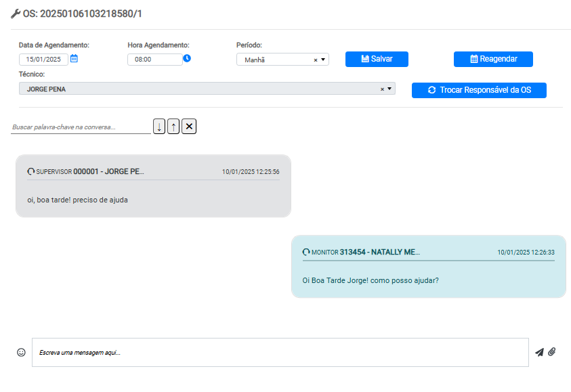Attach a file using paperclip icon
571x392 pixels.
(x=552, y=352)
